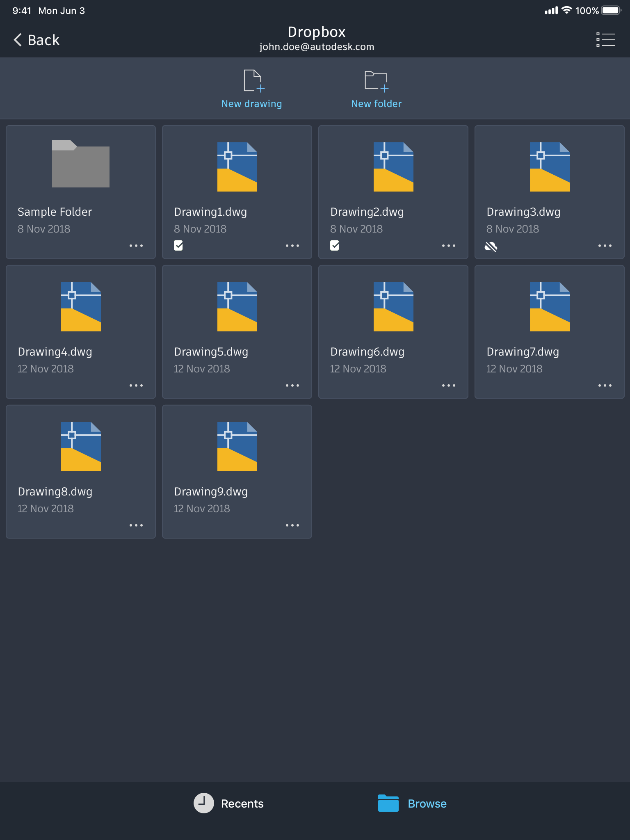Open more options for Drawing8.dwg
Screen dimensions: 630x840
[x=136, y=525]
